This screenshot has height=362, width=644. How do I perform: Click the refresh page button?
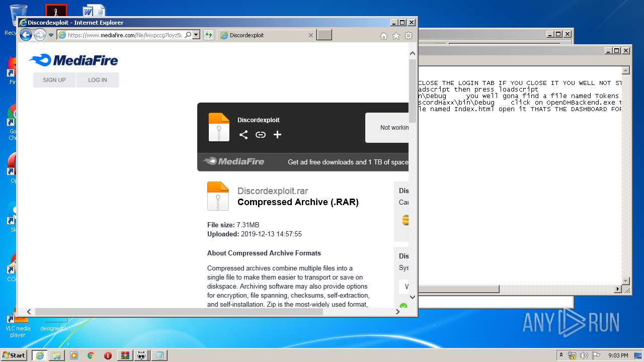coord(209,35)
